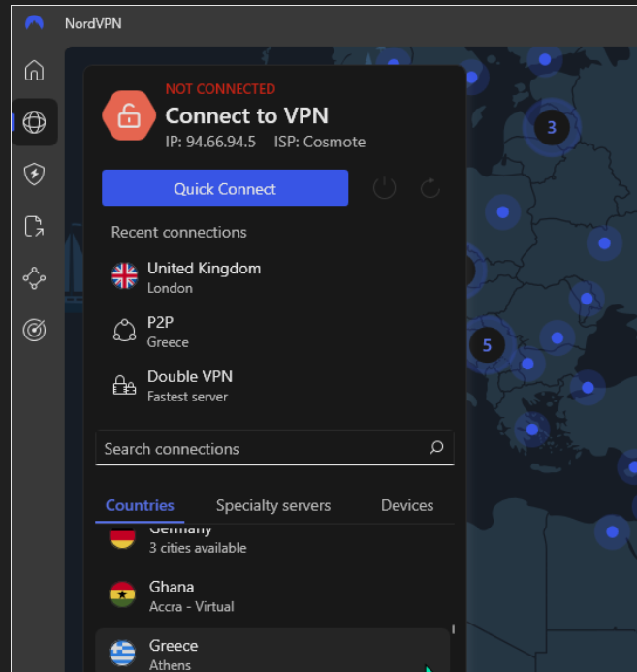Click the orange unlocked padlock status icon

[x=129, y=115]
